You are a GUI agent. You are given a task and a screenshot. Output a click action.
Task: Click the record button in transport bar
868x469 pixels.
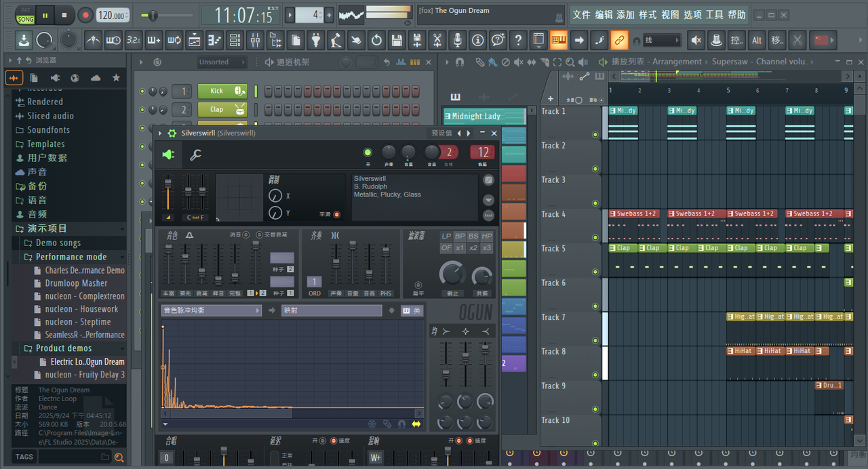tap(85, 15)
